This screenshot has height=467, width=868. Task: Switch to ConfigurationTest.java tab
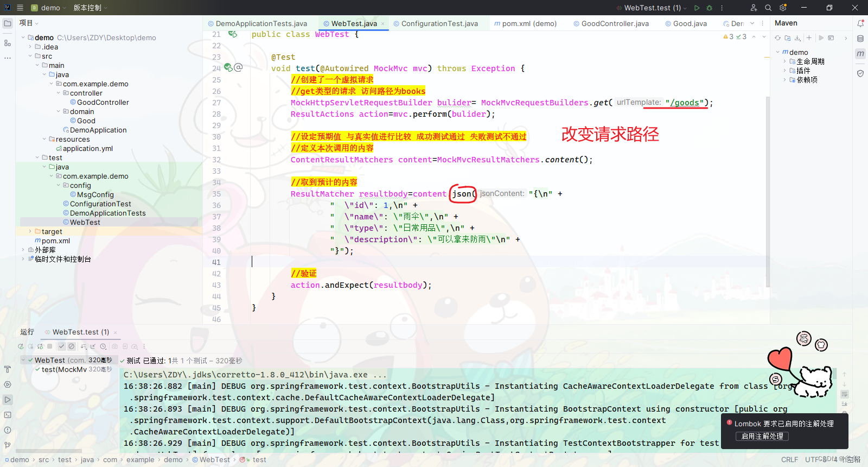436,23
